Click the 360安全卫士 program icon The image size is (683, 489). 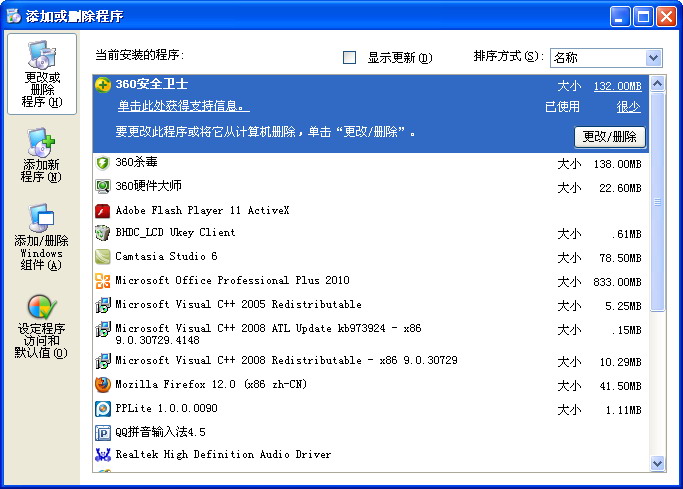pos(103,84)
